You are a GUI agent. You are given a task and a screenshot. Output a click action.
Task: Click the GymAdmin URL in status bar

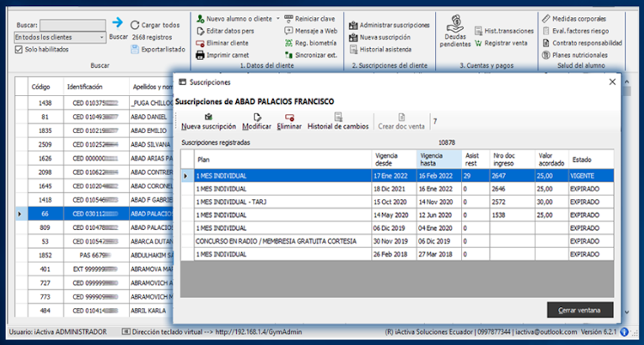tap(258, 332)
